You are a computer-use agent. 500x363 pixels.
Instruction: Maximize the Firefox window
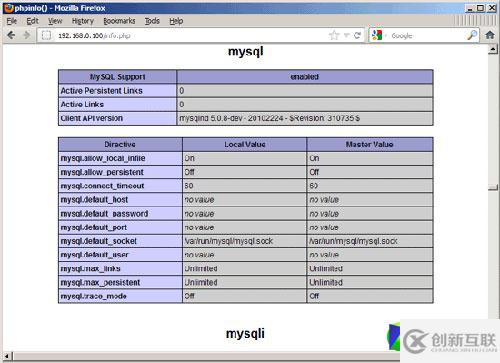coord(481,8)
